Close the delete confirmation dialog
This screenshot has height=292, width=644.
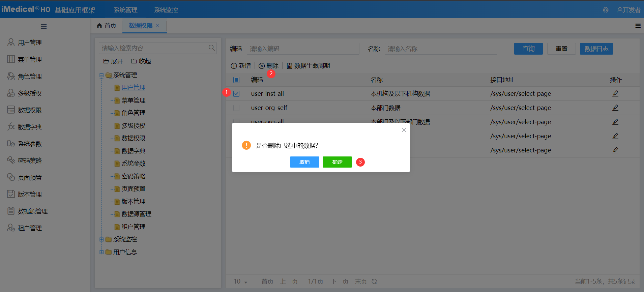(404, 130)
